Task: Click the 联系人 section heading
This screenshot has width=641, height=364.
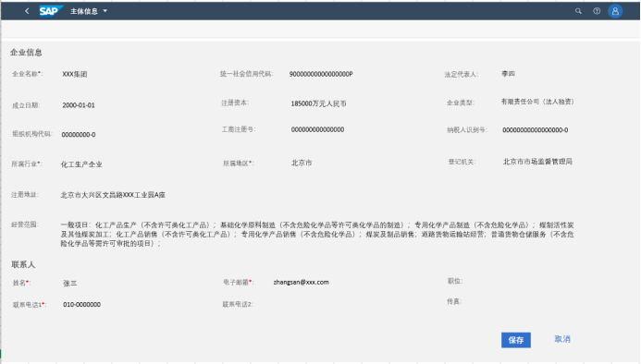Action: [23, 264]
